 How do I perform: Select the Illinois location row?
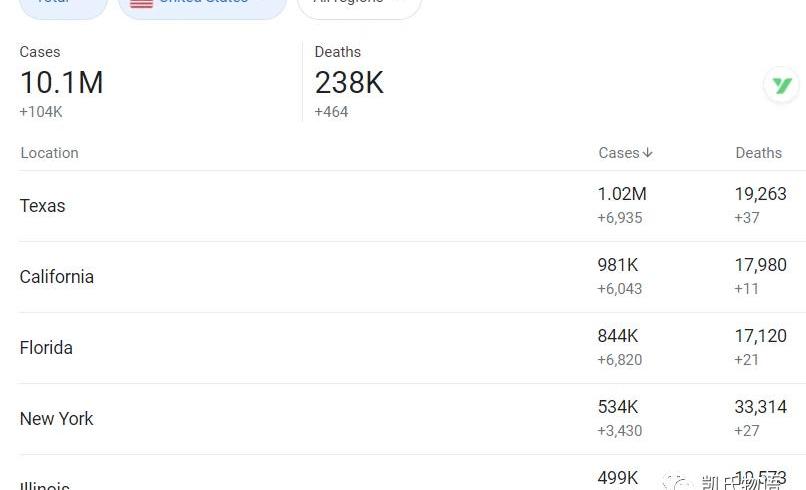[412, 473]
